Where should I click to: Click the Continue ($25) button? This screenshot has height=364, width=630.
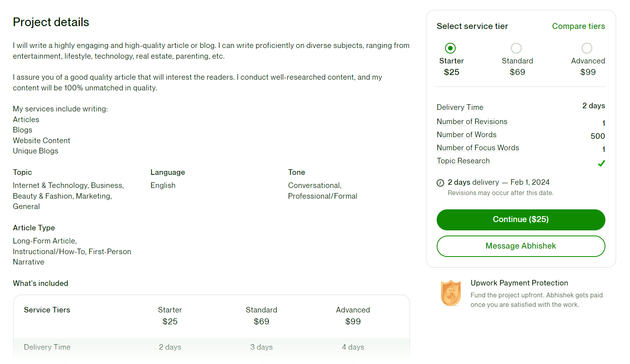coord(521,220)
